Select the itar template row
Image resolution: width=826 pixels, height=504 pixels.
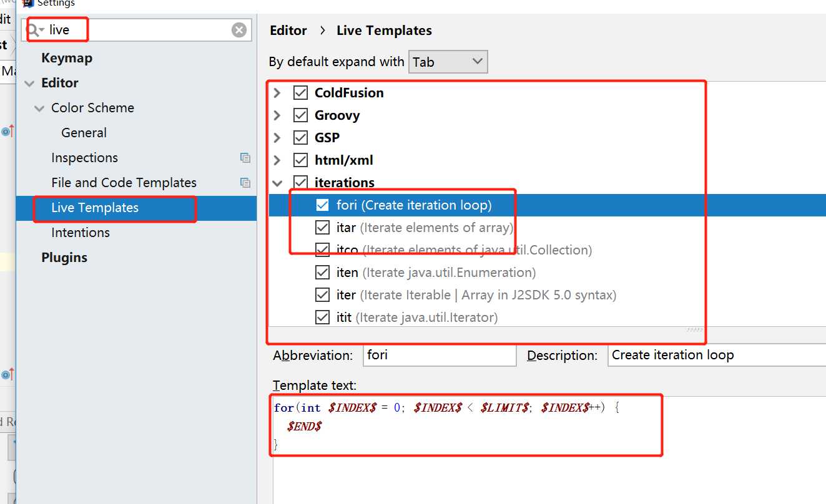pyautogui.click(x=547, y=228)
